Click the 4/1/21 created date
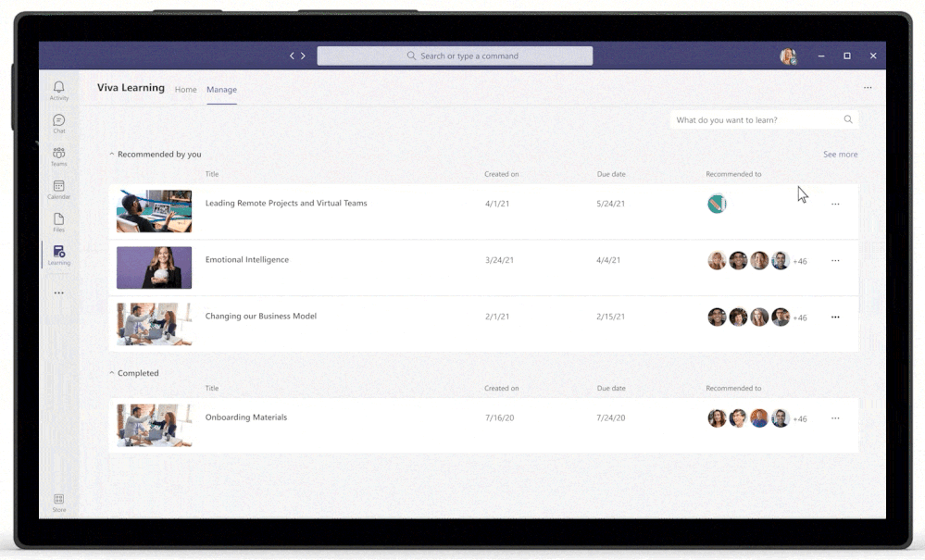925x560 pixels. [496, 204]
